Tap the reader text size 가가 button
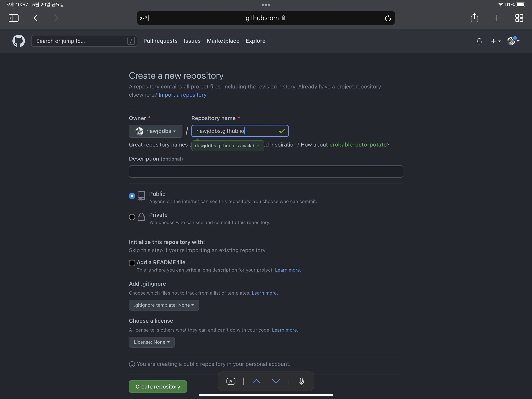The width and height of the screenshot is (532, 399). tap(144, 18)
